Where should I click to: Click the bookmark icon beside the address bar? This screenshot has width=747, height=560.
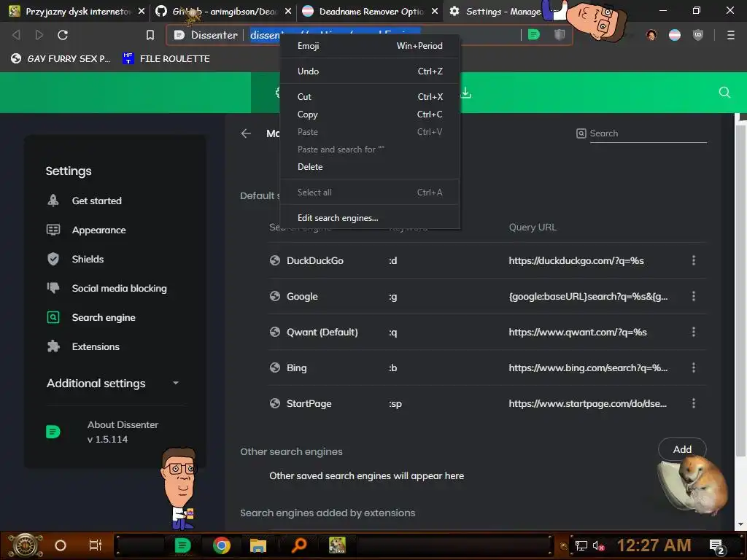click(150, 35)
